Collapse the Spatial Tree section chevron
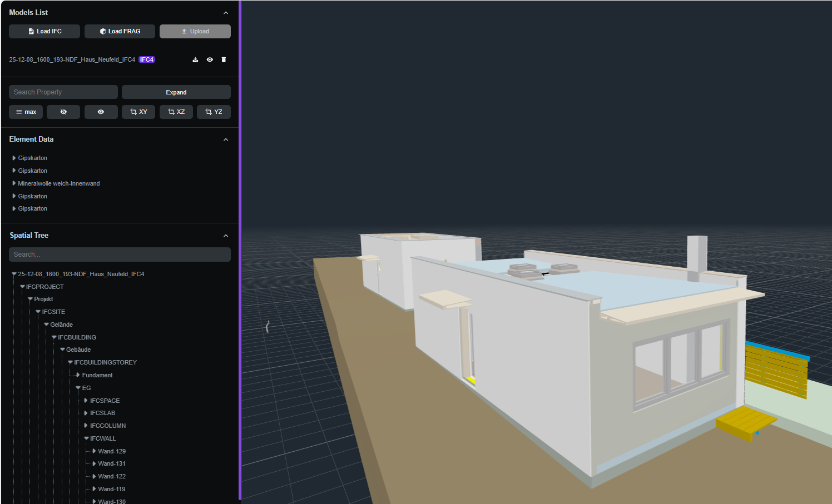832x504 pixels. [226, 236]
